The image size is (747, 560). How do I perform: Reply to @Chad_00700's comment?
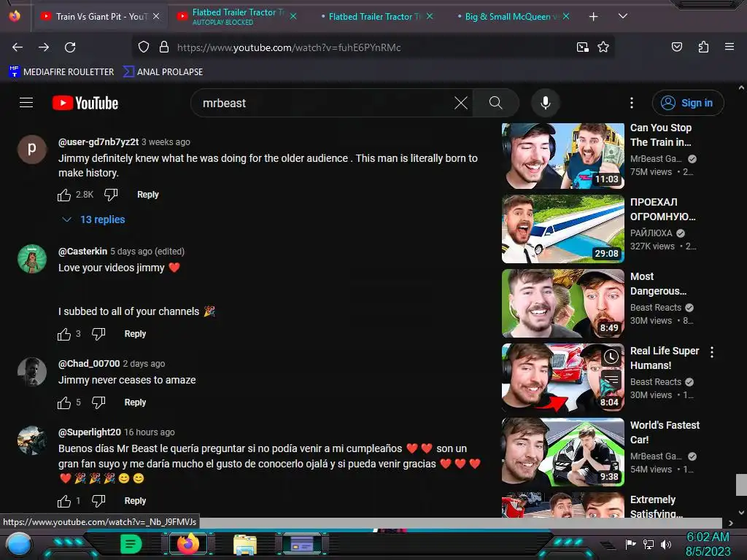pyautogui.click(x=135, y=402)
